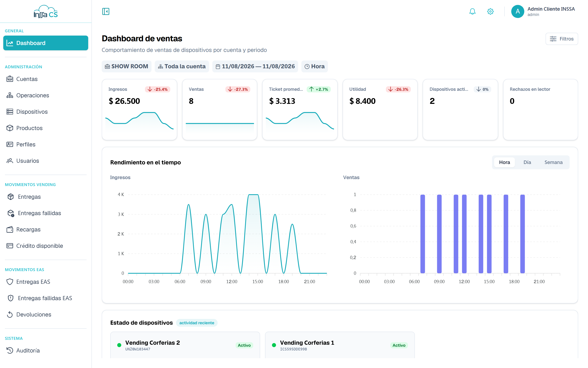Click the Filtros sliders icon

point(553,39)
